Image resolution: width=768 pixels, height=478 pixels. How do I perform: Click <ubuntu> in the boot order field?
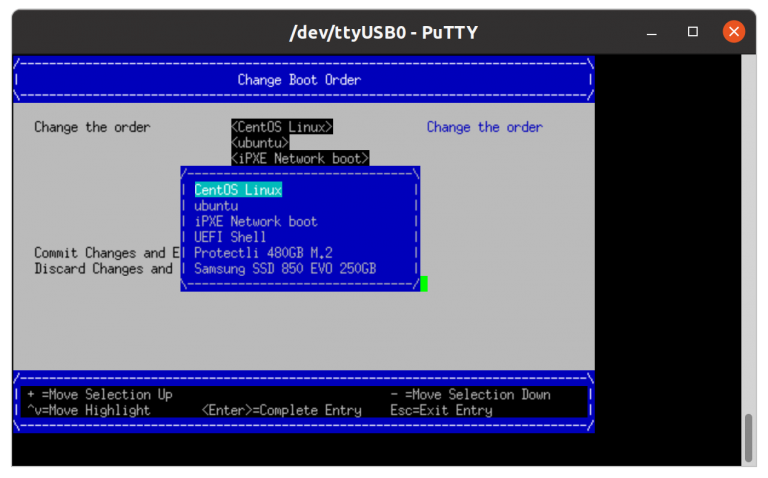260,143
